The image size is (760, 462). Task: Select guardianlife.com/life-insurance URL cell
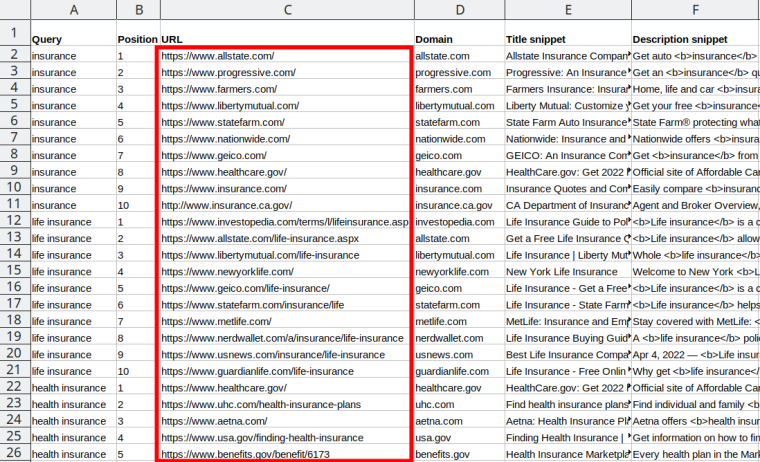pos(287,370)
